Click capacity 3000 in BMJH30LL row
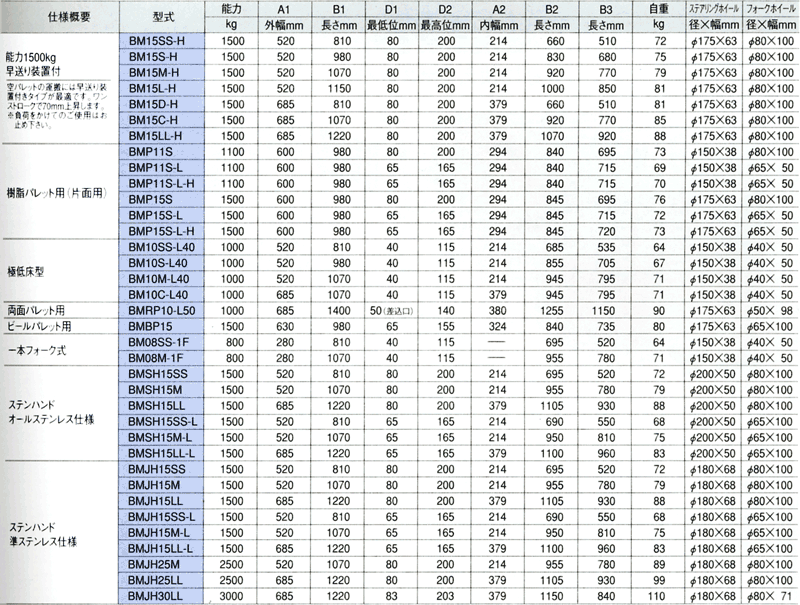Viewport: 800px width, 605px height. [232, 596]
